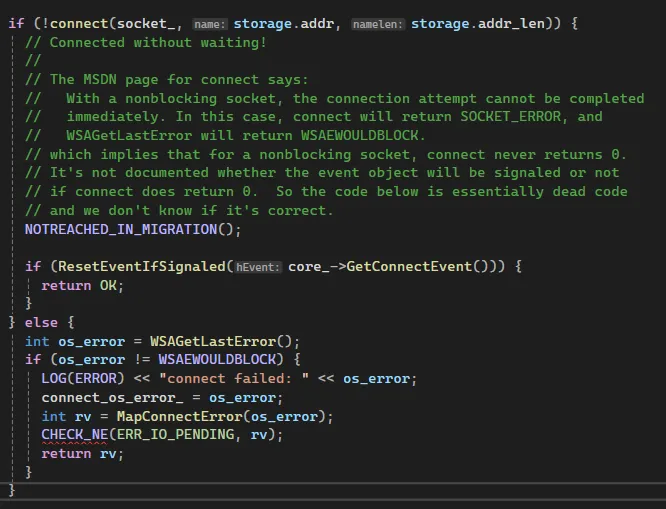Screen dimensions: 666x509
Task: Click the else keyword
Action: coord(41,322)
